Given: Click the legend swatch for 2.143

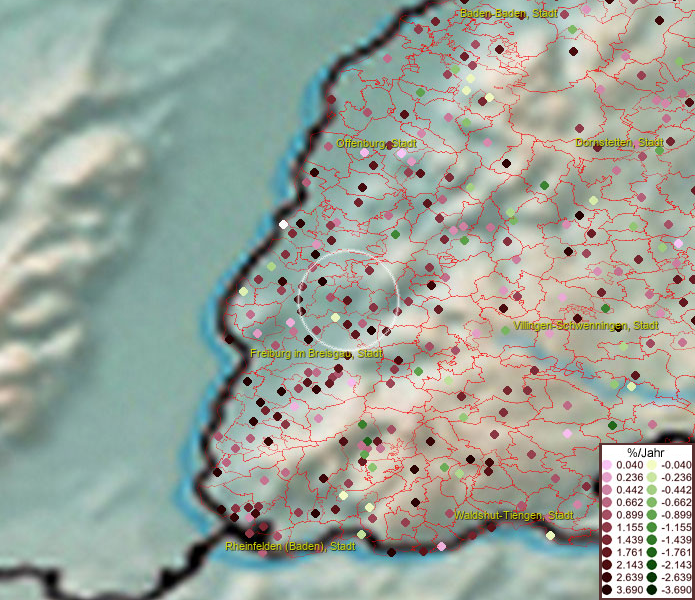Looking at the screenshot, I should [x=607, y=565].
